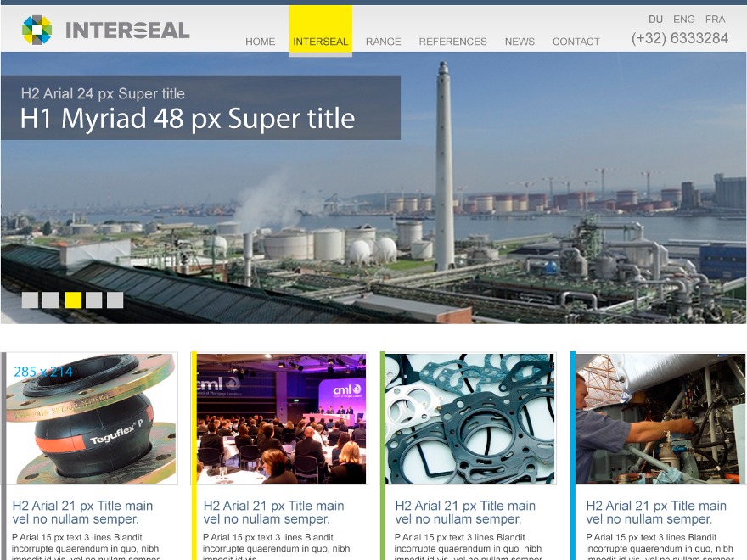Open the REFERENCES menu item
The image size is (747, 560).
coord(453,42)
